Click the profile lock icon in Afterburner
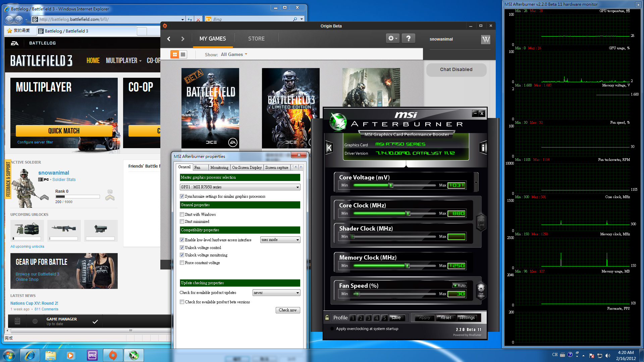Screen dimensions: 644x362 coord(327,317)
